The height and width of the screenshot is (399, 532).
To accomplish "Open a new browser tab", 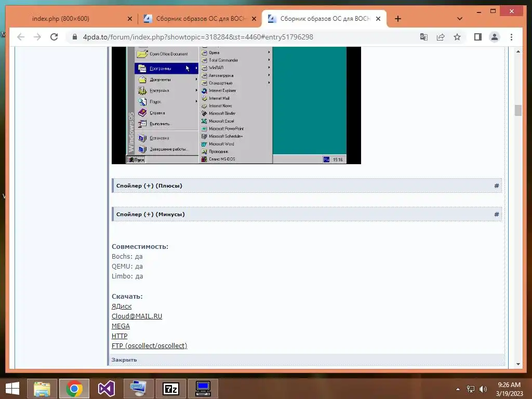I will 398,19.
